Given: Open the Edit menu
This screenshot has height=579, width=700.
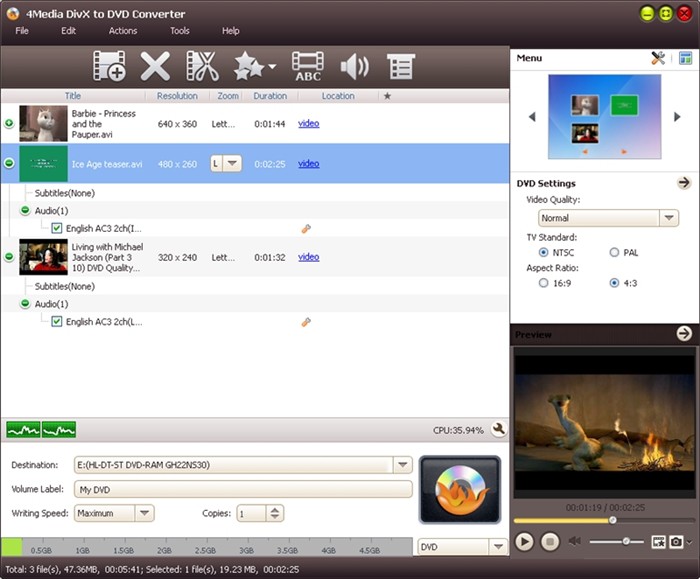Looking at the screenshot, I should point(68,31).
